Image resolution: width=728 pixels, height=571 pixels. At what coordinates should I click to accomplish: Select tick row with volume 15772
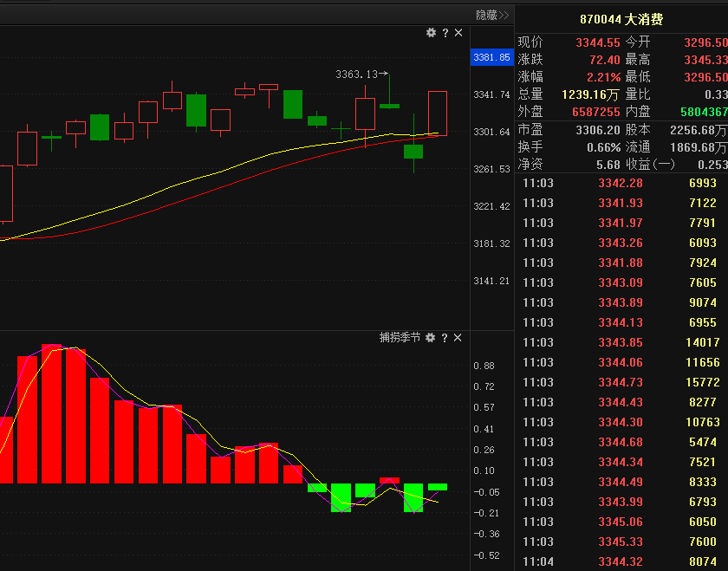(x=621, y=382)
